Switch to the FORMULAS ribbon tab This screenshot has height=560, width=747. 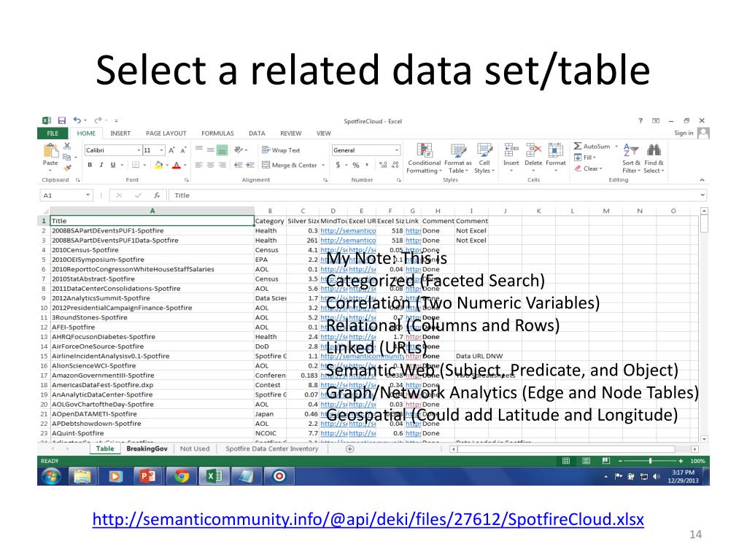[217, 133]
